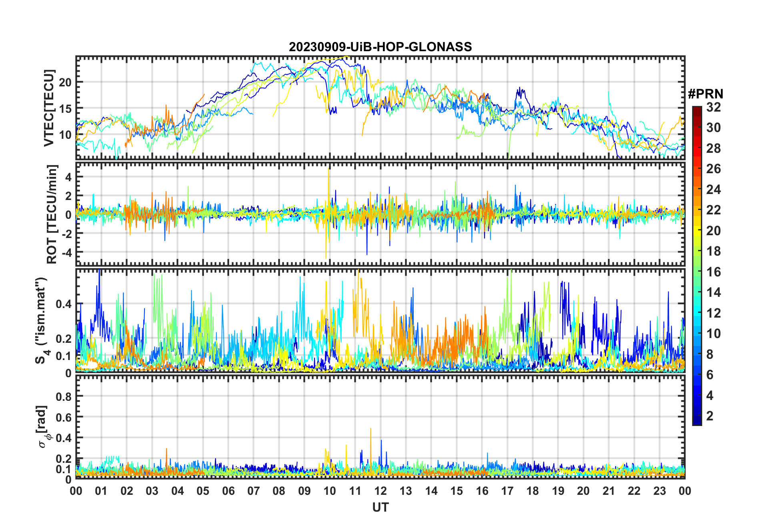Select the VTEC[TECU] y-axis label
Viewport: 761px width, 532px height.
[49, 108]
